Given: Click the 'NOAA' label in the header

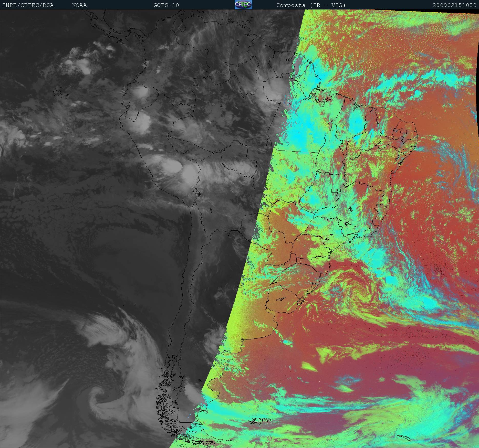Looking at the screenshot, I should tap(79, 5).
